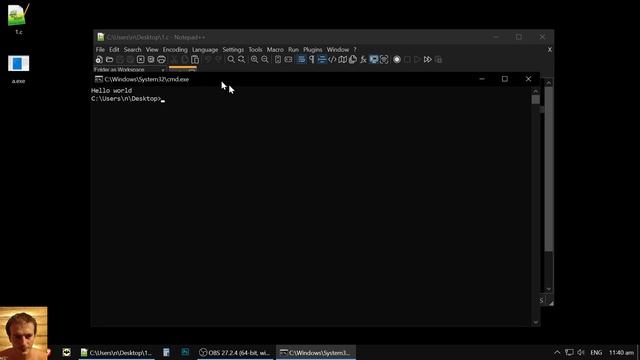
Task: Open the Search menu in Notepad++
Action: (132, 49)
